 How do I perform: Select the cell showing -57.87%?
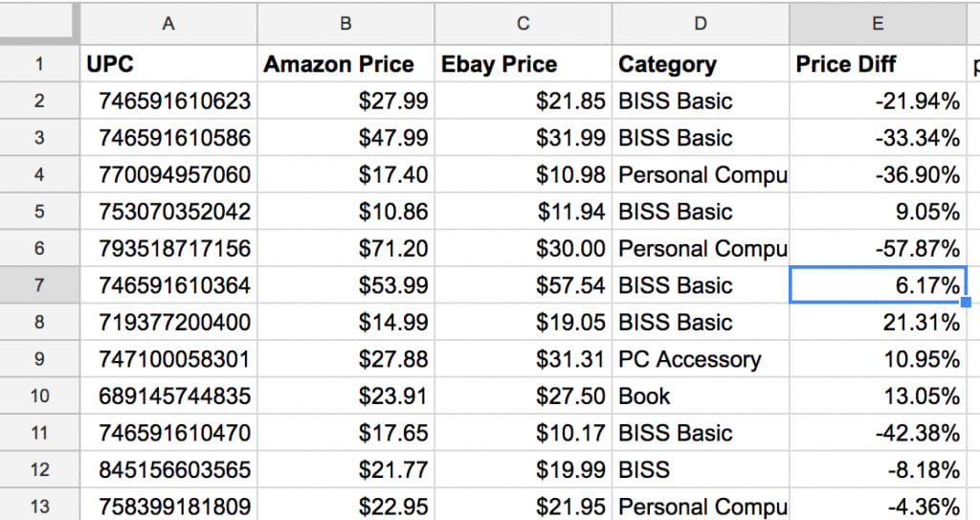[x=878, y=248]
